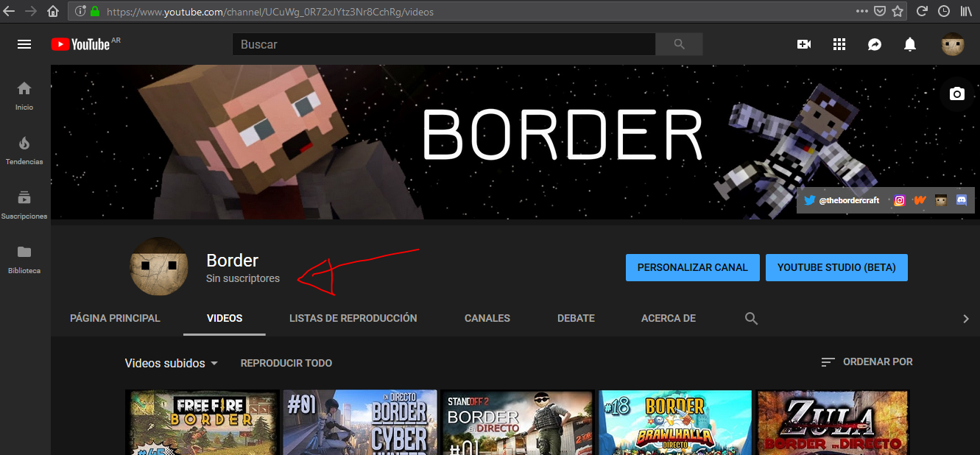Click the banner camera edit icon
The image size is (980, 455).
point(956,94)
